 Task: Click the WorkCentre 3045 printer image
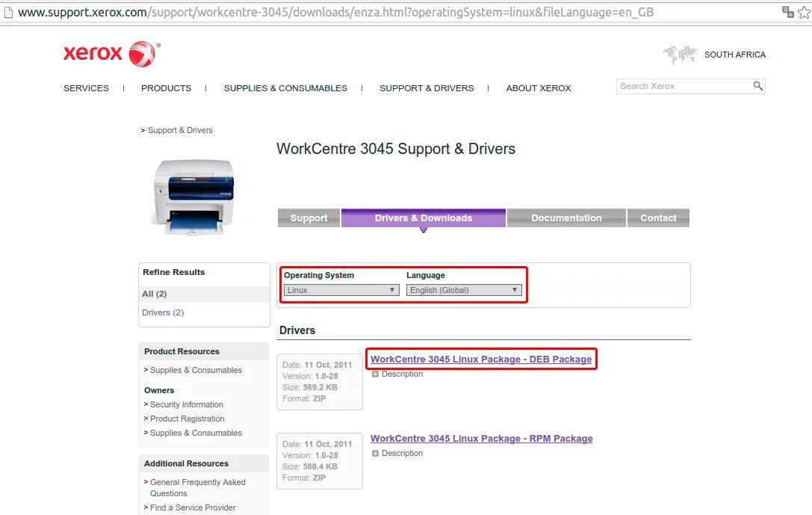[196, 196]
